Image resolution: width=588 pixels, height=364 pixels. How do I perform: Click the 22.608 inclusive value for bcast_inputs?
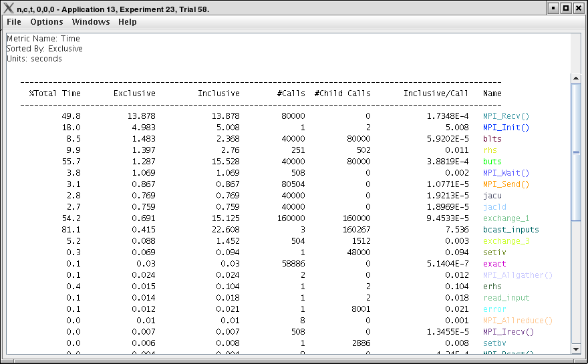point(226,230)
